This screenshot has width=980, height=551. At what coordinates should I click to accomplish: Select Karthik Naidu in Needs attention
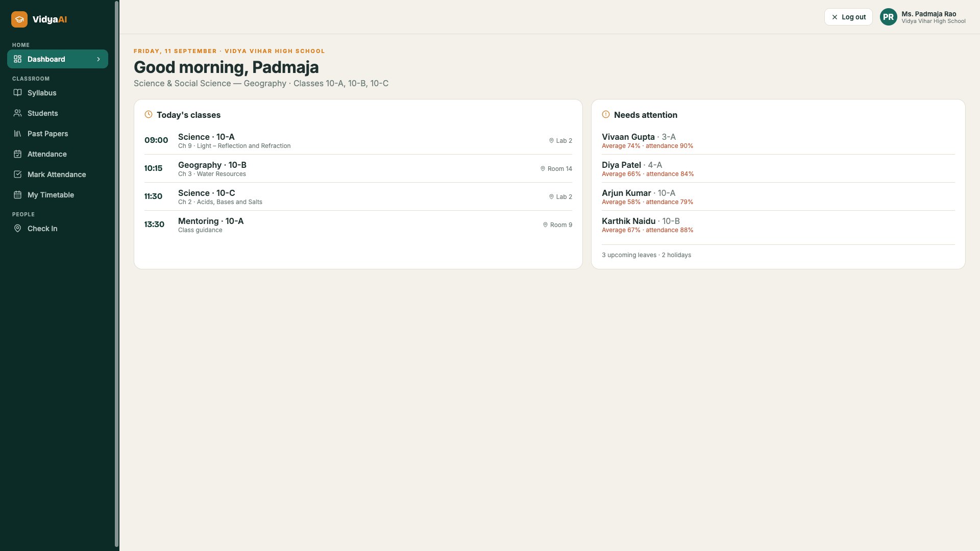pos(778,225)
